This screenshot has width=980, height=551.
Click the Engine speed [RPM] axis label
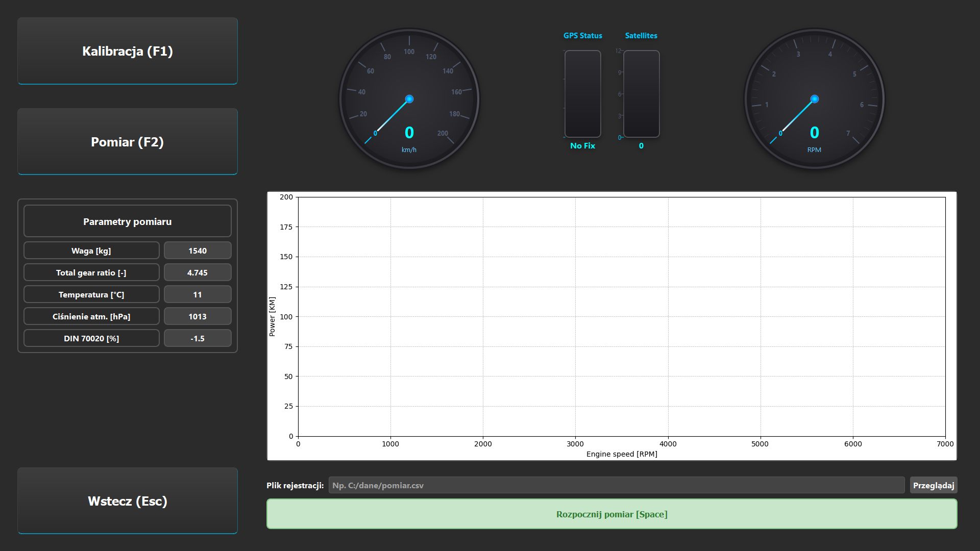622,454
